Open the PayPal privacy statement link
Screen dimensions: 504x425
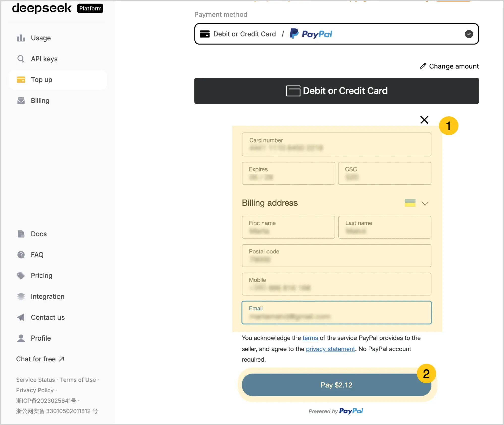click(330, 349)
